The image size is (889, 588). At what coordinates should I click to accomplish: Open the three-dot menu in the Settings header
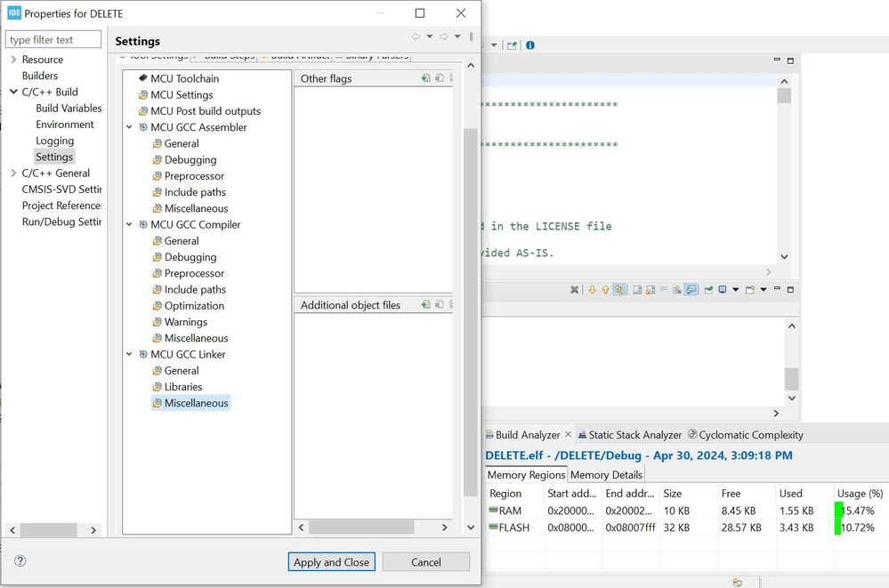coord(471,36)
